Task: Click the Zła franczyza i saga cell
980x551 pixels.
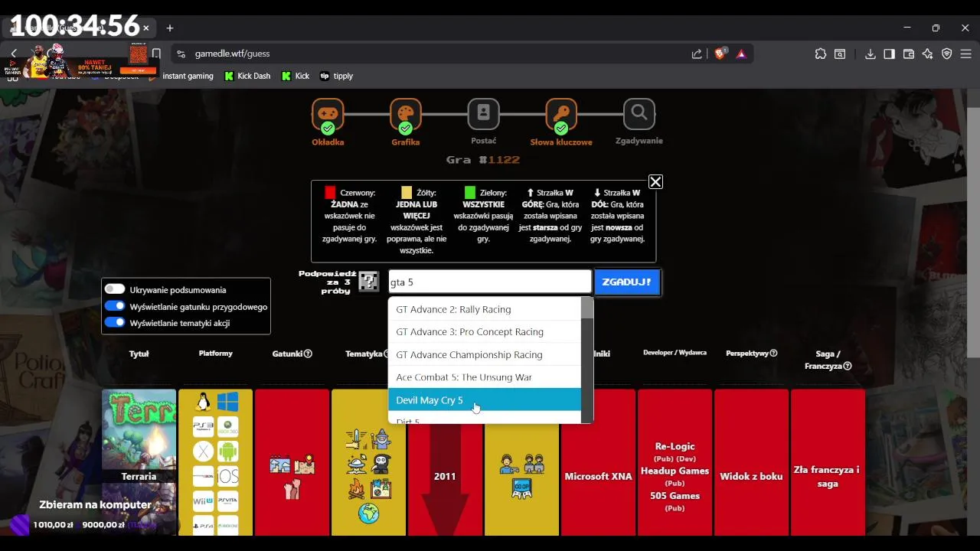Action: point(828,462)
